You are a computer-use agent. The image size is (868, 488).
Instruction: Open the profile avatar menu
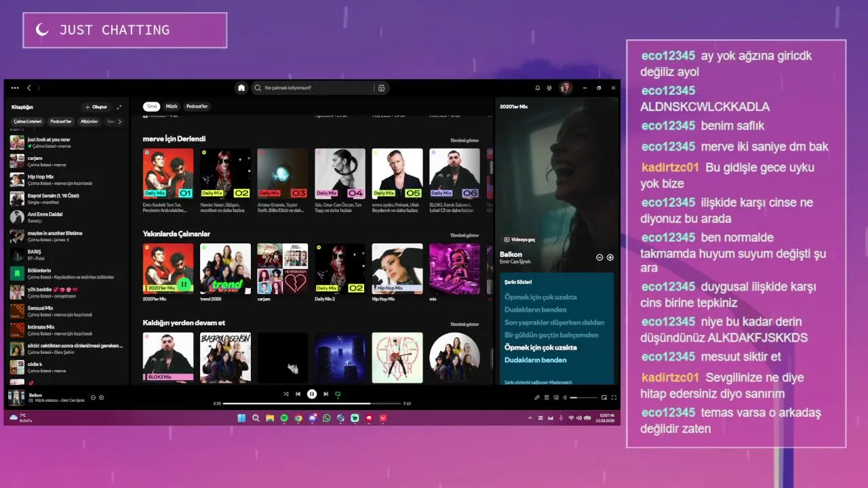(566, 88)
